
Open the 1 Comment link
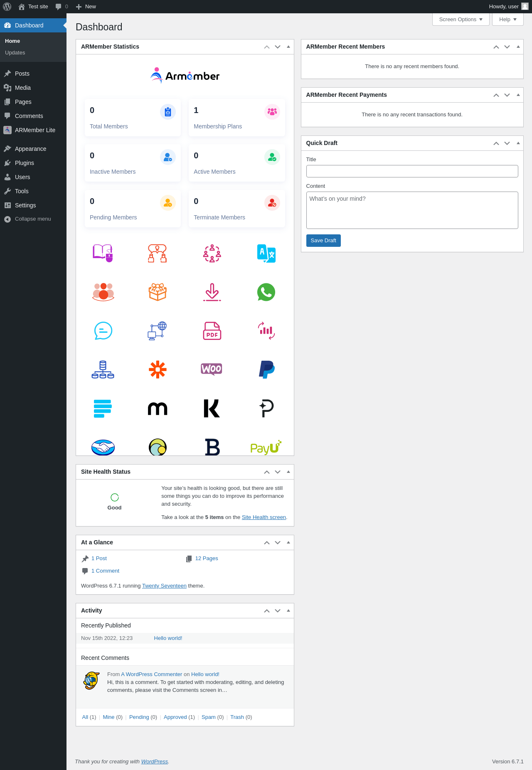coord(105,571)
